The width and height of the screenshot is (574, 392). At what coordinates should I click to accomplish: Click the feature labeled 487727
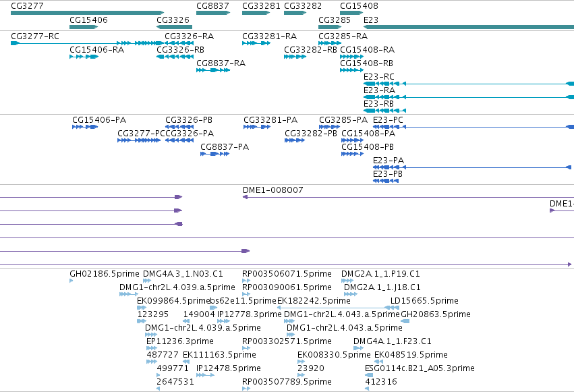(x=152, y=362)
